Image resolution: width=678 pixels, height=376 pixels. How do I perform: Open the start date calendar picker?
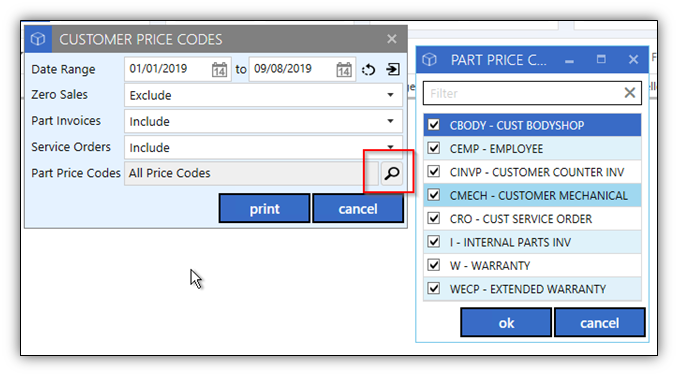pos(219,70)
